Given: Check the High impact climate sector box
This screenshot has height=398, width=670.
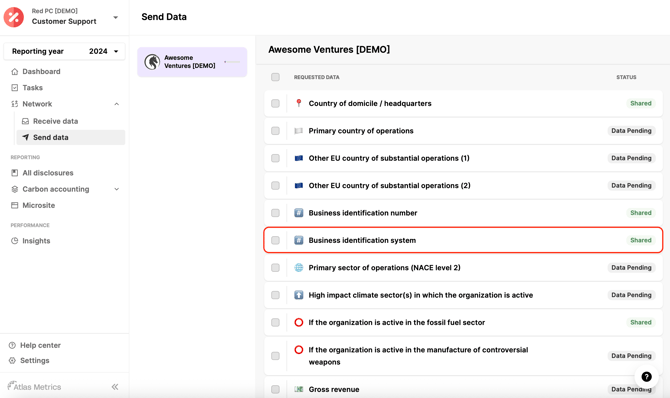Looking at the screenshot, I should pos(275,295).
